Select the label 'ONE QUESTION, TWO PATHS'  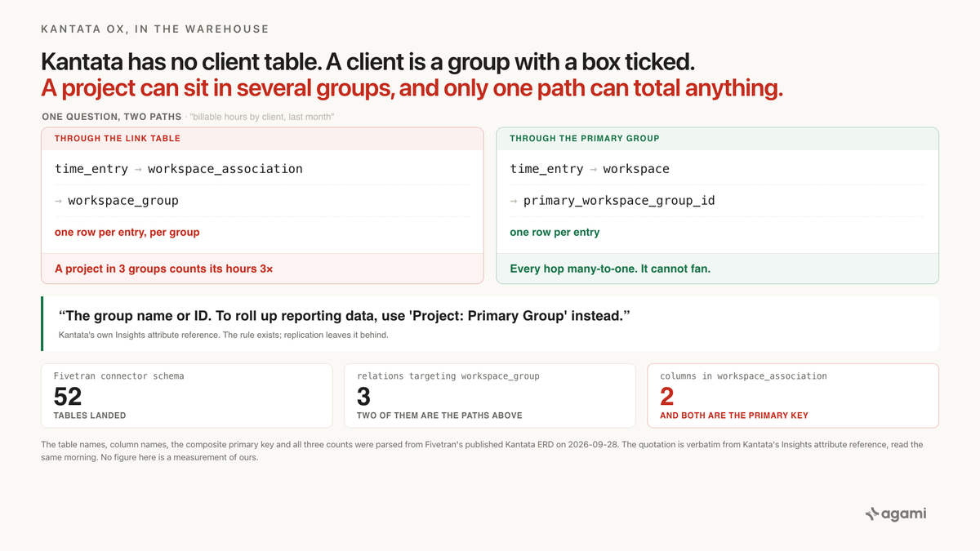112,117
